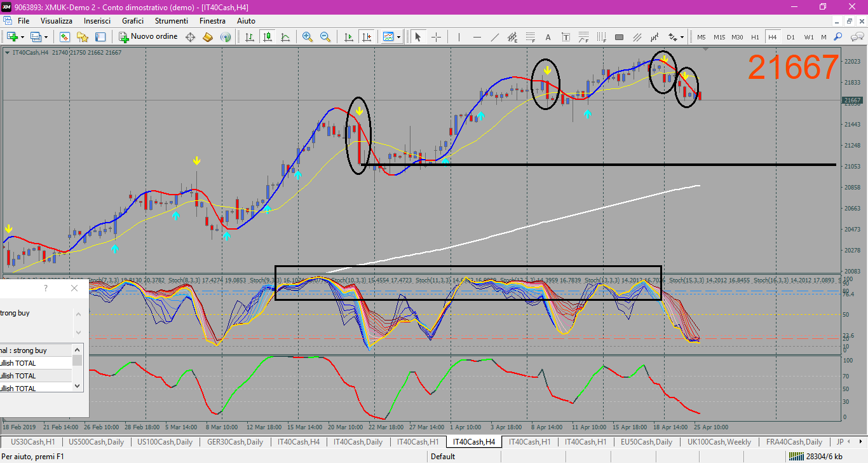This screenshot has width=868, height=463.
Task: Open the Finestra menu
Action: [212, 21]
